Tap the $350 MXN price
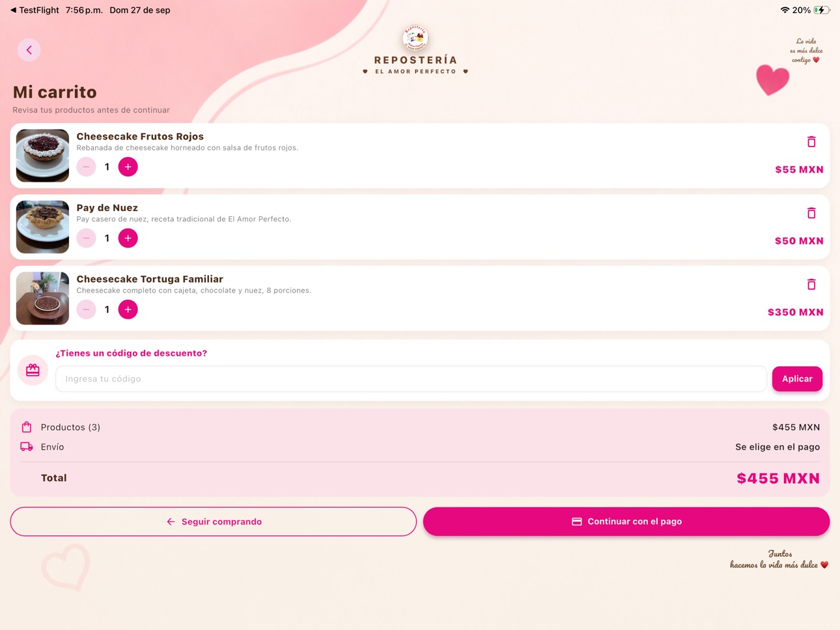Screen dimensions: 840x630 (796, 312)
